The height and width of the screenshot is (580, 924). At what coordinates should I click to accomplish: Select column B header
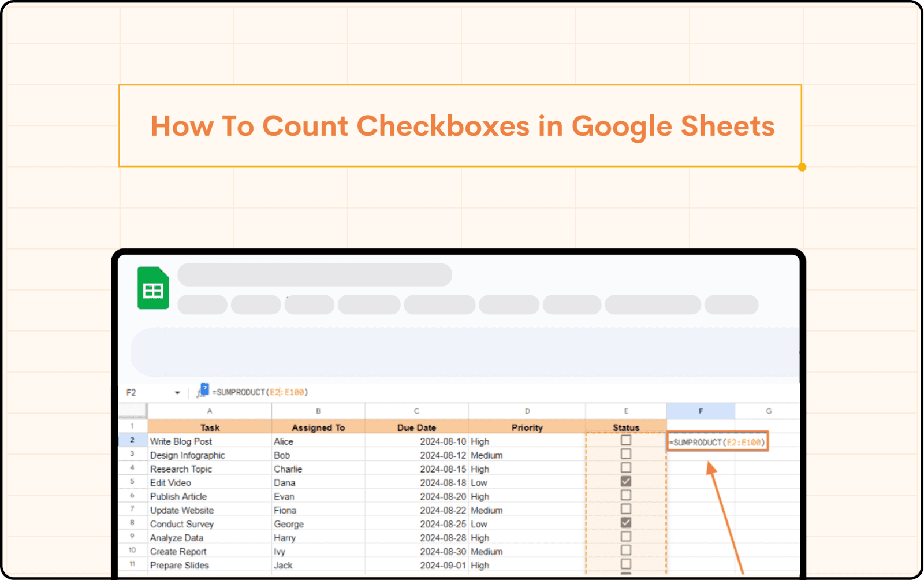tap(318, 411)
